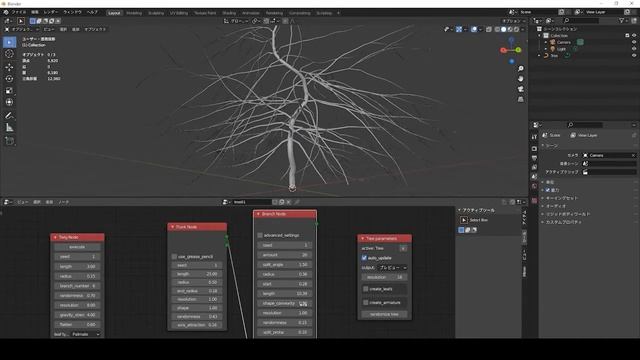
Task: Click the outliner search field
Action: pos(582,20)
